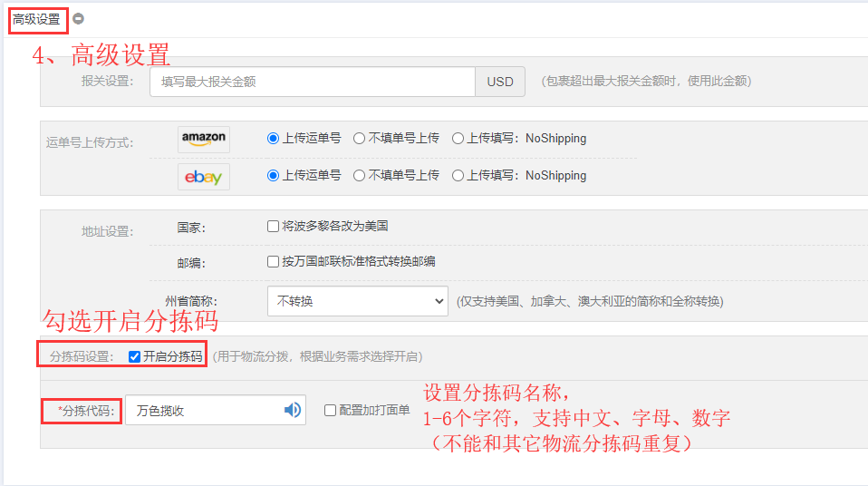
Task: Uncheck the 开启分拣码 checkbox
Action: [x=134, y=356]
